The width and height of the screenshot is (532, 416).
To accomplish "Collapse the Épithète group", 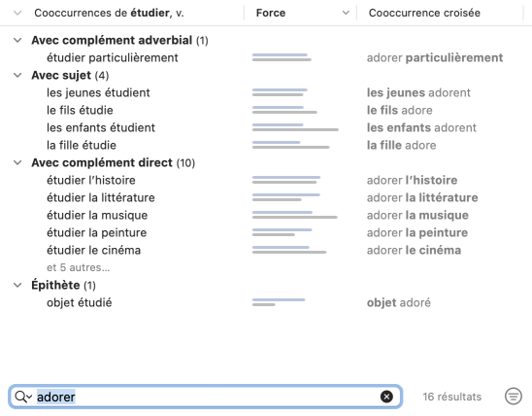I will (17, 285).
